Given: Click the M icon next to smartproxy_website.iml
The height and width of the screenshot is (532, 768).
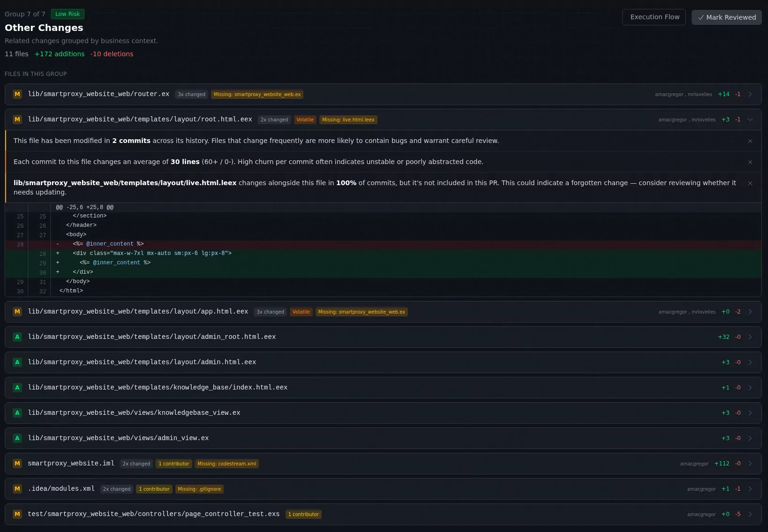Looking at the screenshot, I should click(17, 463).
